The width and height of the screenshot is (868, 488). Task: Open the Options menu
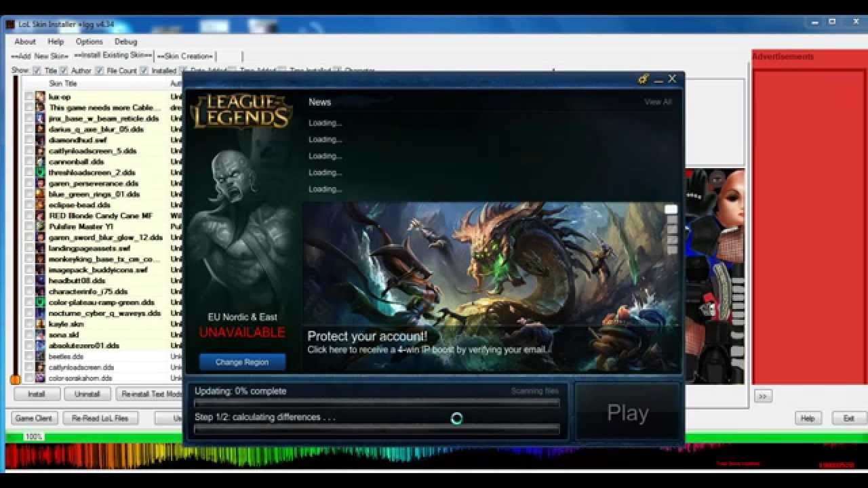[90, 41]
